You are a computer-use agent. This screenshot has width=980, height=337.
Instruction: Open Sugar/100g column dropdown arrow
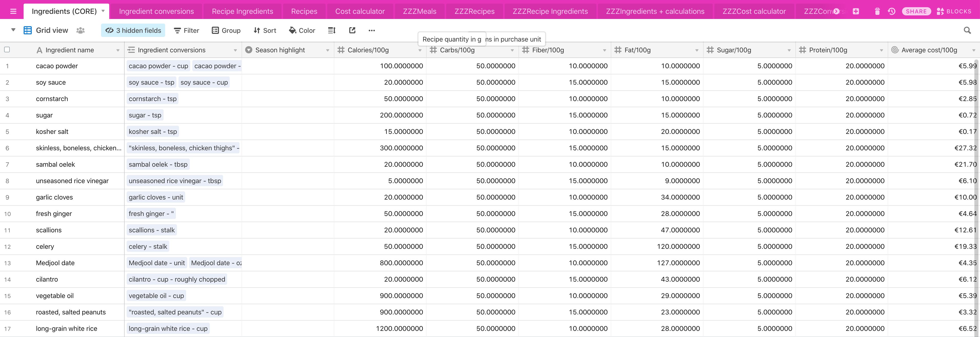coord(789,50)
